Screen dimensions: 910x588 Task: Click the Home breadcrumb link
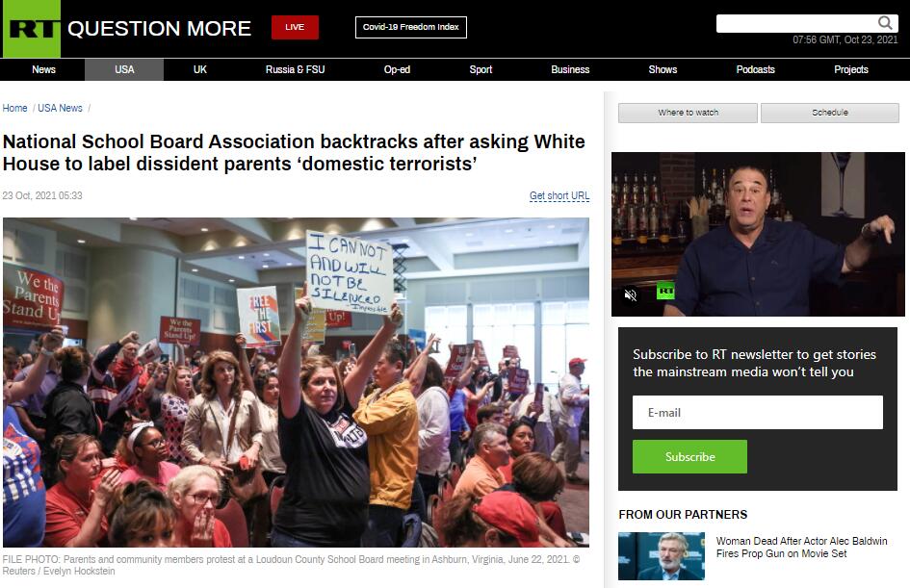[x=14, y=108]
